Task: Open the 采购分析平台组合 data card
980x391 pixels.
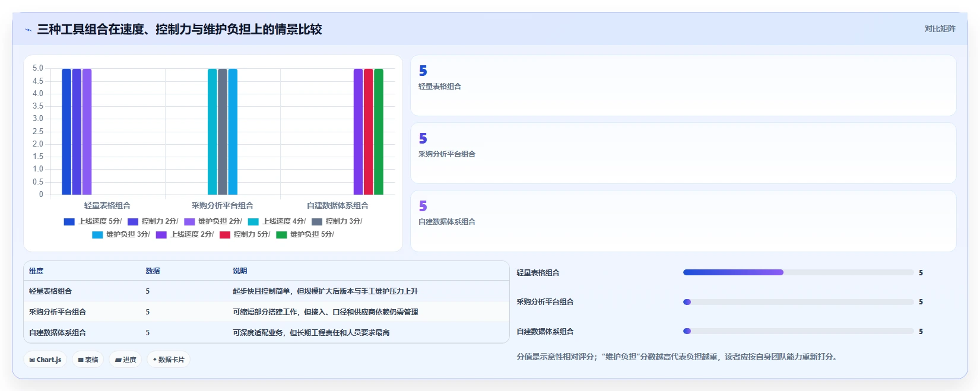Action: click(x=683, y=153)
